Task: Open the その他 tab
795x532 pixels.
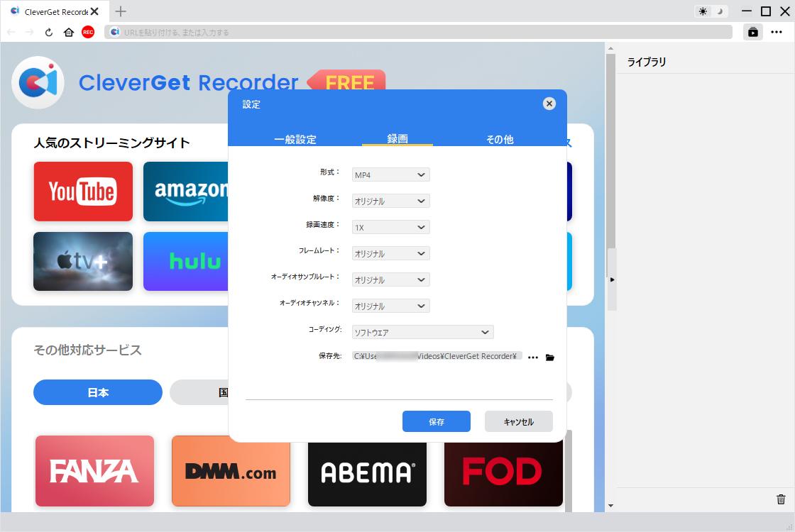Action: [x=500, y=139]
